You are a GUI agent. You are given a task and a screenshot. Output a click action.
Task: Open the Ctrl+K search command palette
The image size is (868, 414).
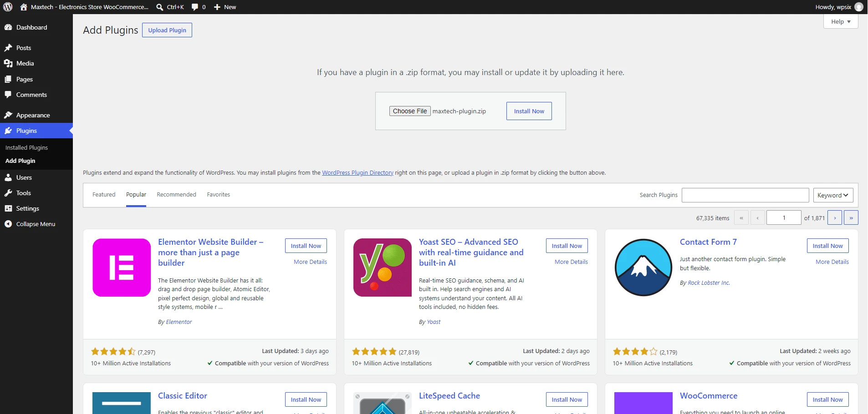click(170, 7)
